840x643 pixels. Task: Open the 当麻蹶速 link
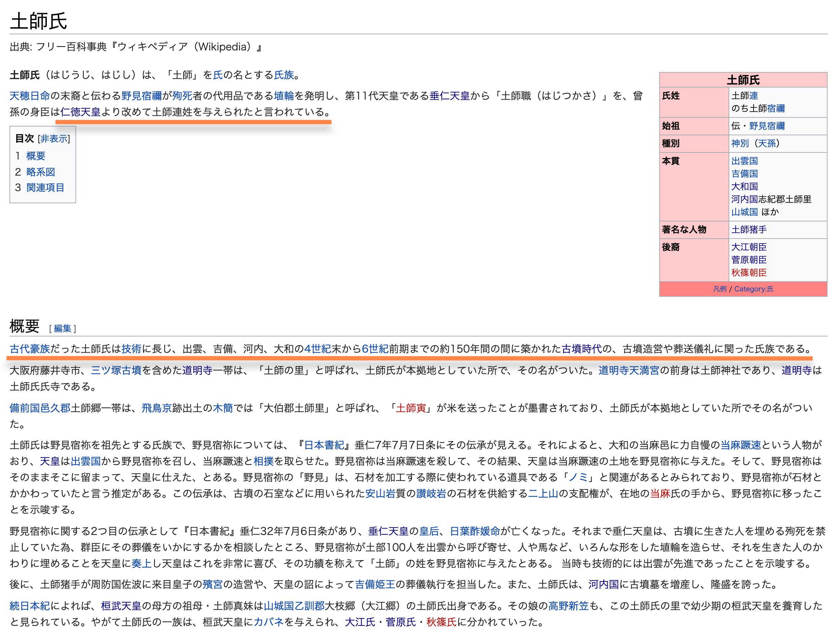tap(741, 445)
